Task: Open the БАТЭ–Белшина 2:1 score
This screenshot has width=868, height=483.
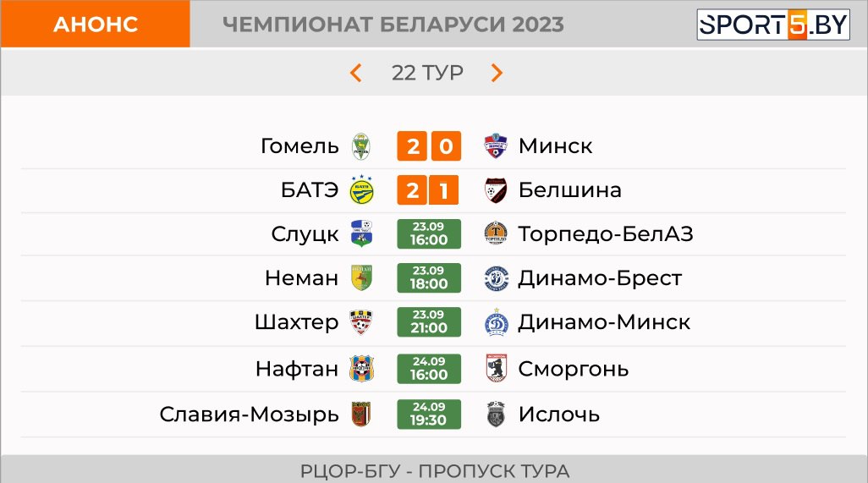Action: tap(428, 189)
